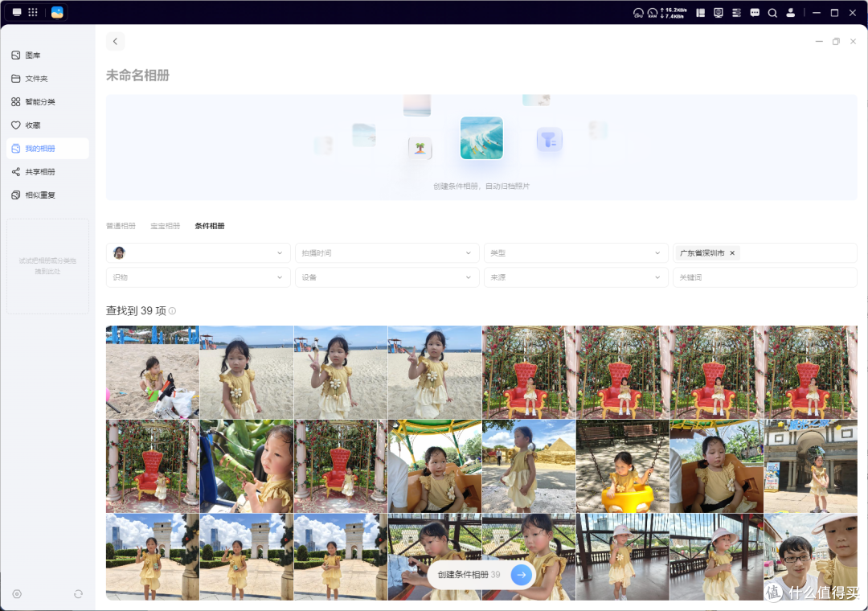This screenshot has height=611, width=868.
Task: Click the palm tree icon in banner
Action: (420, 148)
